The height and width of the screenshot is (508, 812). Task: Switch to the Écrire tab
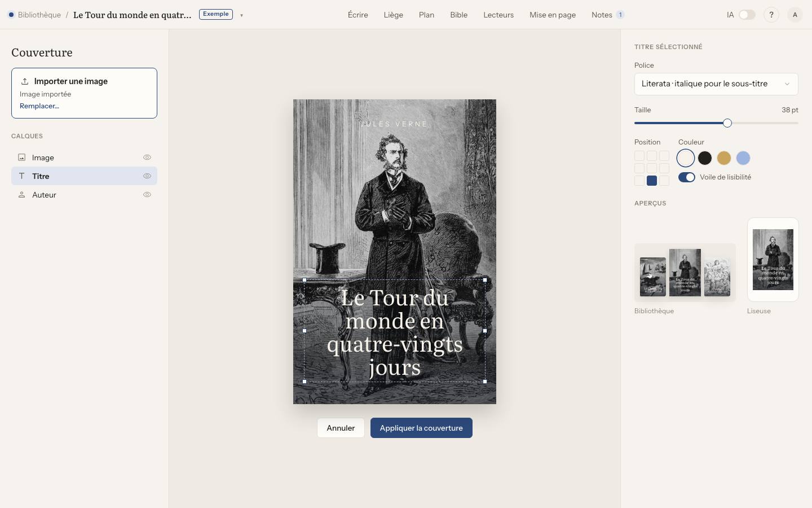pos(358,15)
